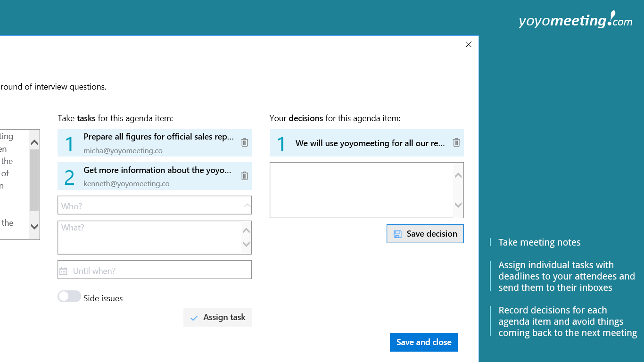Screen dimensions: 644x362
Task: Delete task 2 'Get more information' trash icon
Action: tap(245, 176)
